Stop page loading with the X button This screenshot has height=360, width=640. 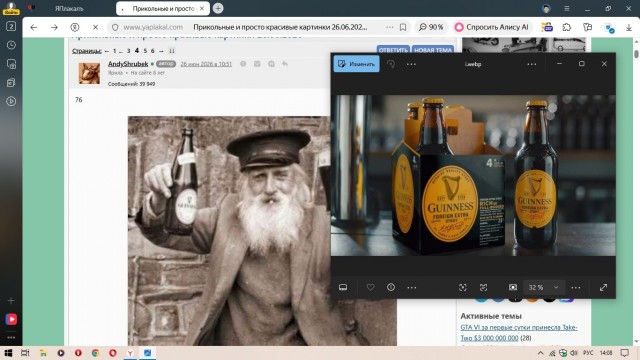[x=95, y=27]
